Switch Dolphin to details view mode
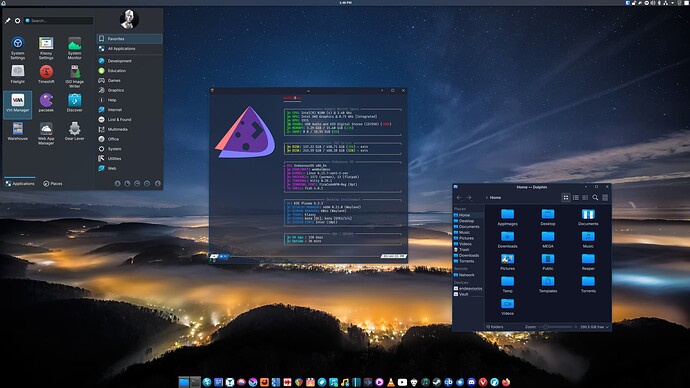The width and height of the screenshot is (690, 388). coord(585,198)
